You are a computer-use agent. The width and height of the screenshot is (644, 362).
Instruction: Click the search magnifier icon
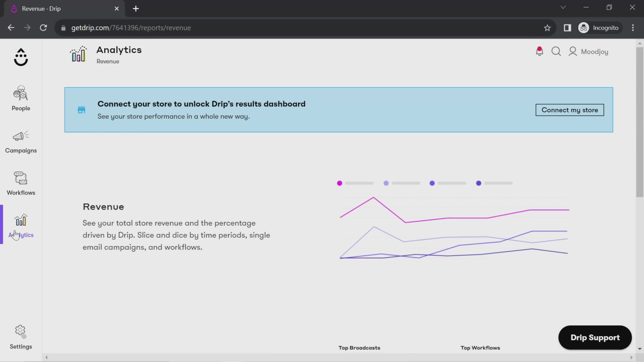pos(557,51)
